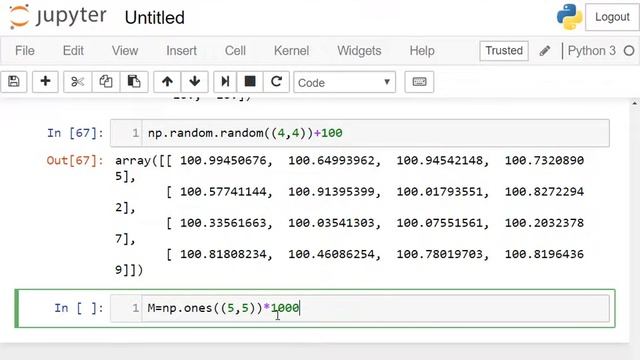The image size is (640, 360).
Task: Open the command palette keyboard icon
Action: click(x=419, y=82)
